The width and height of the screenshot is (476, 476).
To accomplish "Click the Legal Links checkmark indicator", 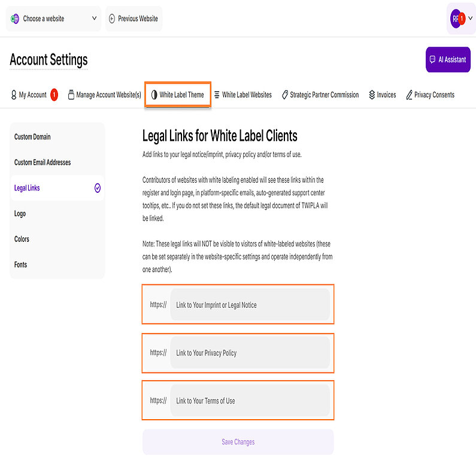I will click(x=98, y=188).
